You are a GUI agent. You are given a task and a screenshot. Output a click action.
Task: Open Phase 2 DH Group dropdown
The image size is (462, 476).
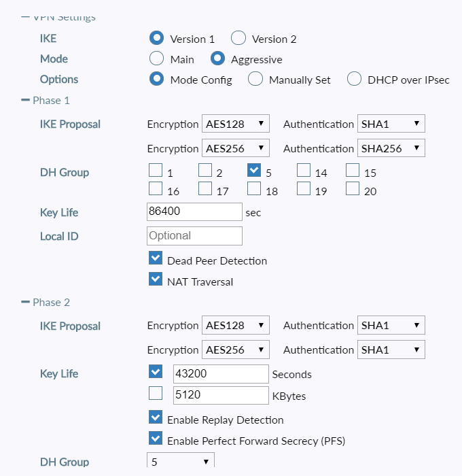(x=180, y=462)
